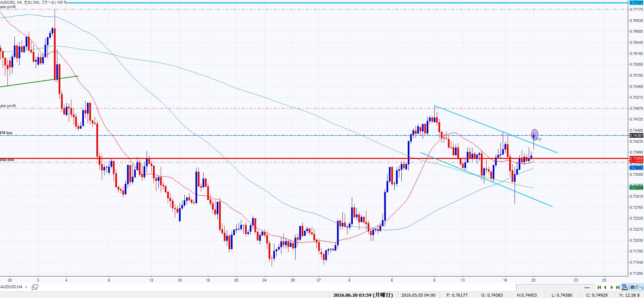This screenshot has height=298, width=644.
Task: Close the AUDUSD,H4 chart tab
Action: [26, 287]
